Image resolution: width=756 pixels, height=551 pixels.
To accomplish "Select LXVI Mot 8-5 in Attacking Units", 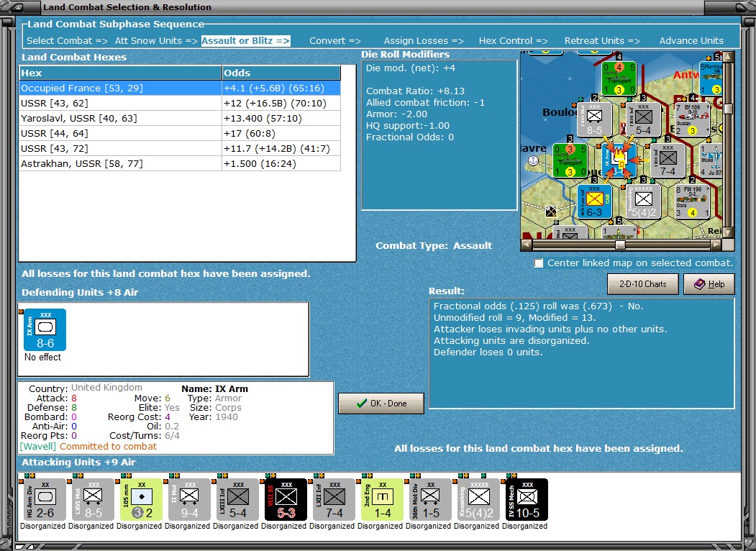I will pyautogui.click(x=93, y=499).
